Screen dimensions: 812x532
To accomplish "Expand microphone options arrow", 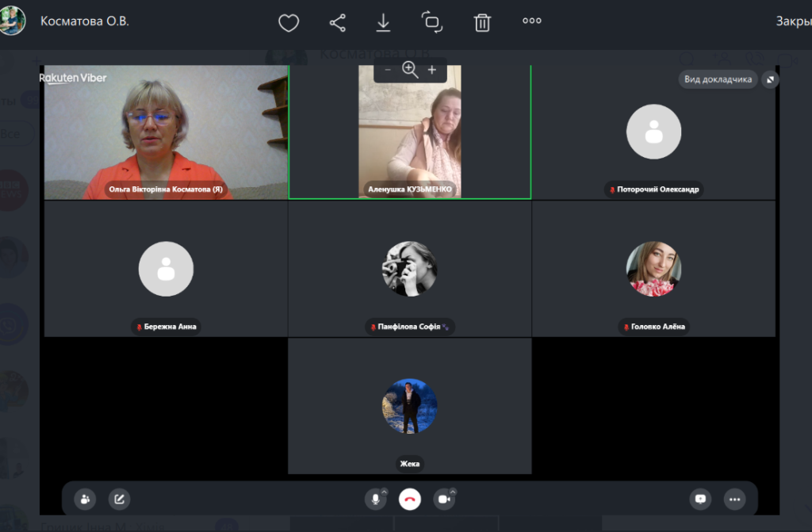I will 385,492.
